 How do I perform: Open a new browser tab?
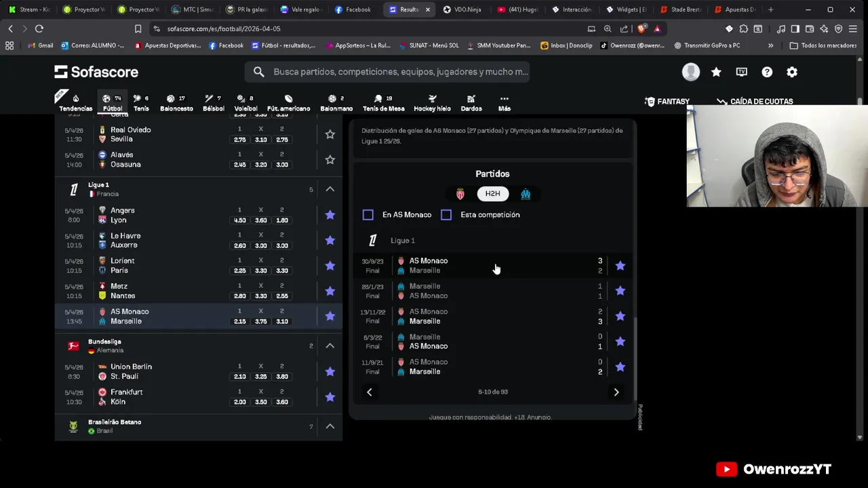[x=770, y=9]
